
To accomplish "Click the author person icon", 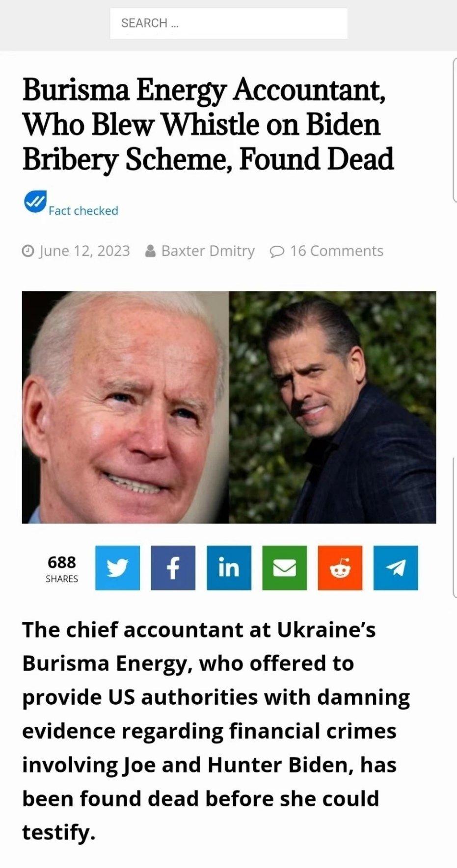I will (x=151, y=251).
